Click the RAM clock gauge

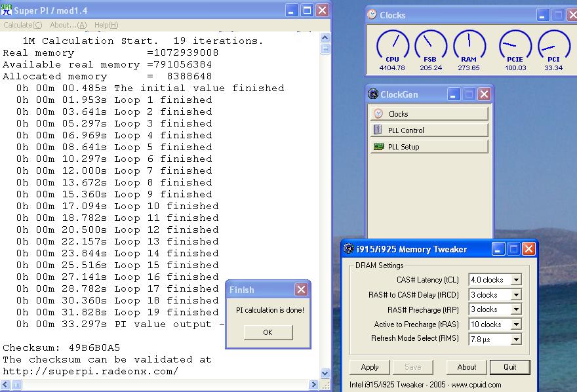pos(469,46)
